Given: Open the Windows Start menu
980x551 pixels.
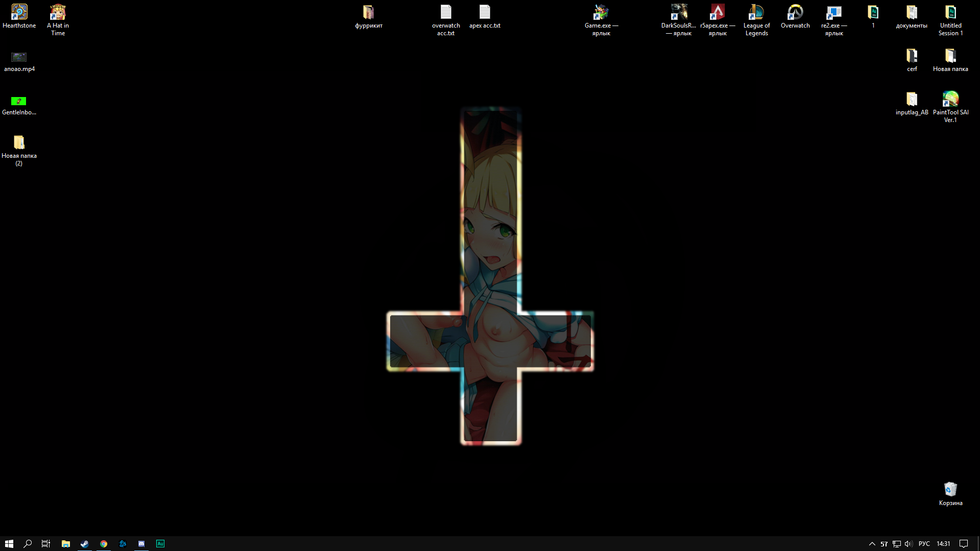Looking at the screenshot, I should tap(9, 543).
